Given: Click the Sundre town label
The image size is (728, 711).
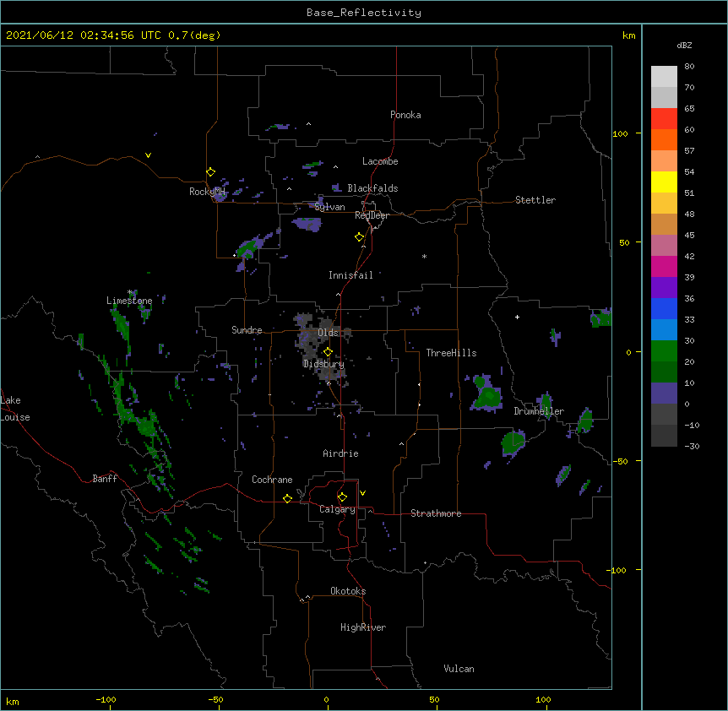Looking at the screenshot, I should (x=247, y=330).
